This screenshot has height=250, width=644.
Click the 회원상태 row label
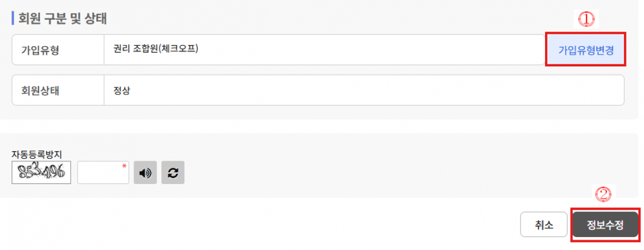coord(40,90)
